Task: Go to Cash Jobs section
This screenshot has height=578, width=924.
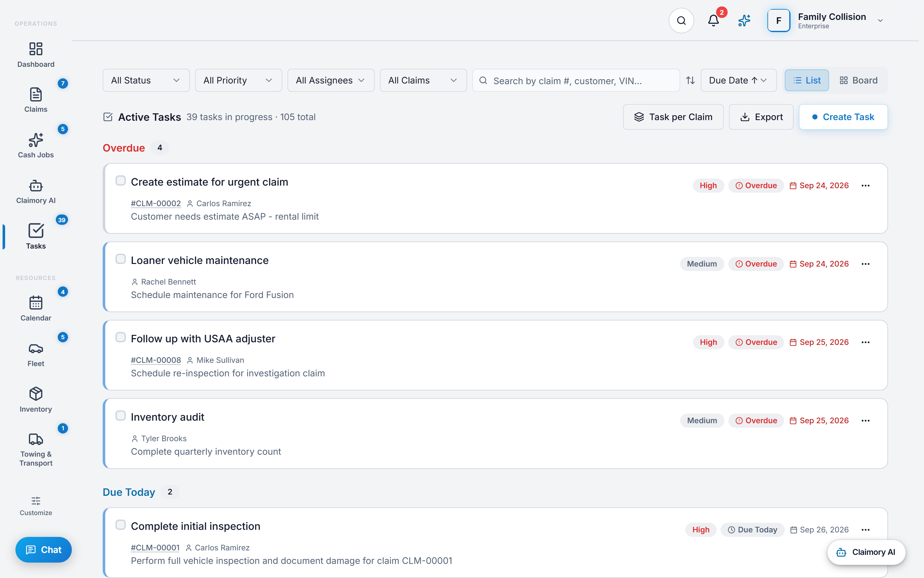Action: coord(36,146)
